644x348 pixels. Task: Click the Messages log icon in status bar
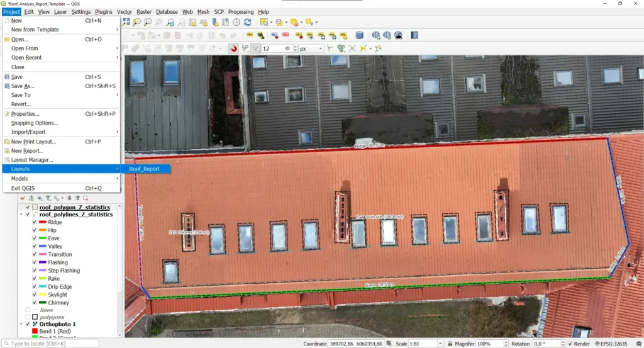(x=639, y=344)
